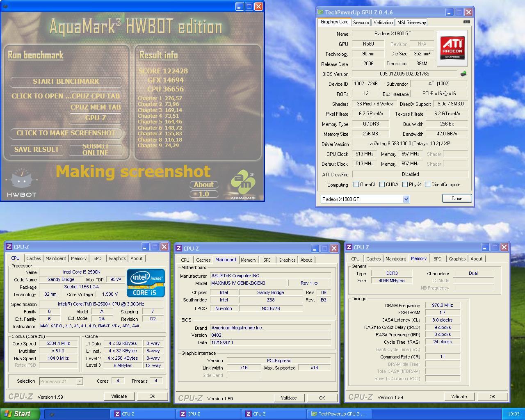Click the BIOS save chip icon in GPU-Z
Viewport: 525px width, 420px height.
coord(463,74)
